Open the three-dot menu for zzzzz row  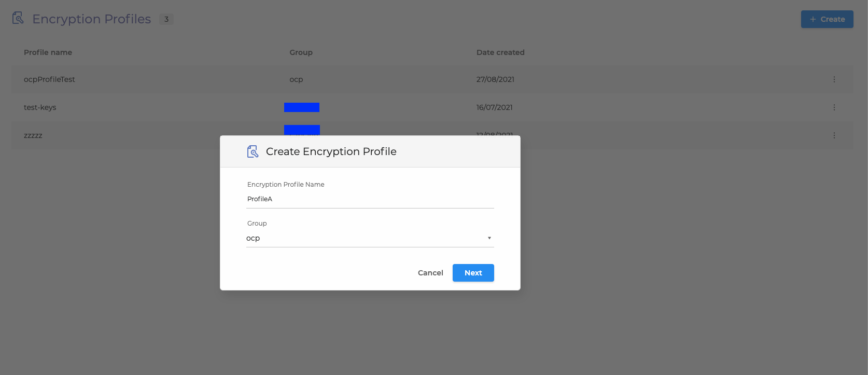click(834, 135)
